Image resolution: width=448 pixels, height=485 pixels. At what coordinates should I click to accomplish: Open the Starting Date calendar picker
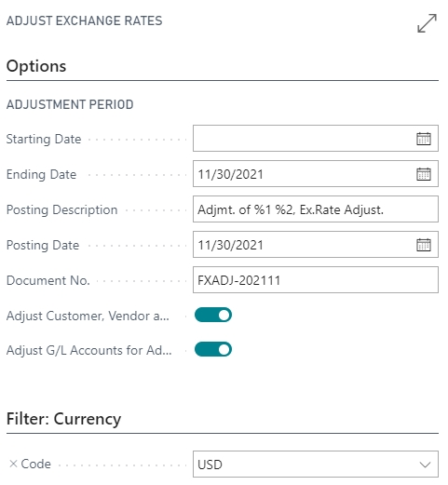coord(424,139)
